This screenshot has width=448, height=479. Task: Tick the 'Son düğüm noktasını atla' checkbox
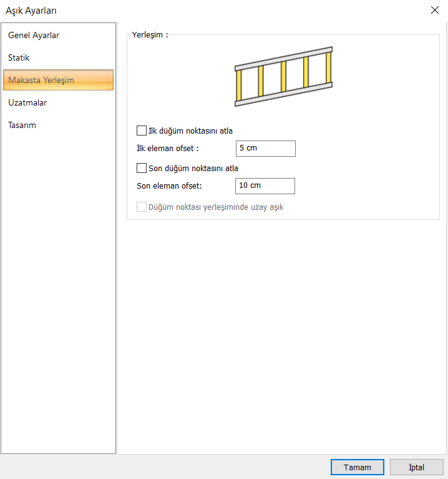(142, 169)
